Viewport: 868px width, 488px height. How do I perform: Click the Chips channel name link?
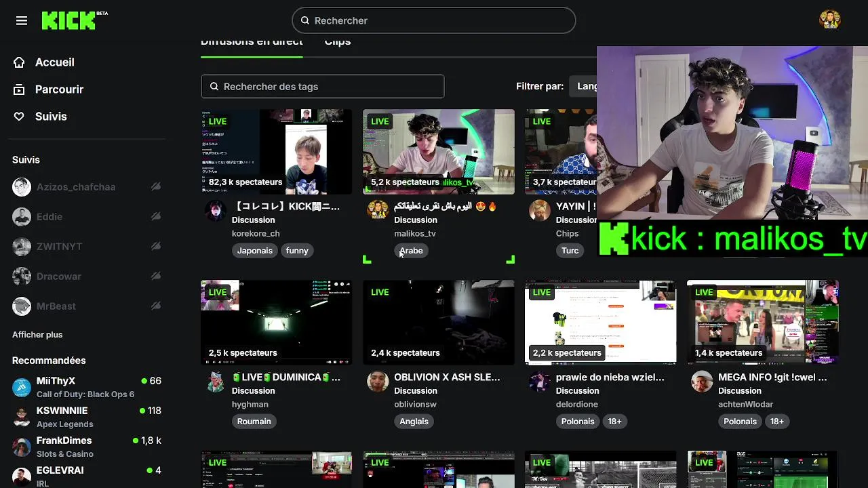(x=567, y=234)
